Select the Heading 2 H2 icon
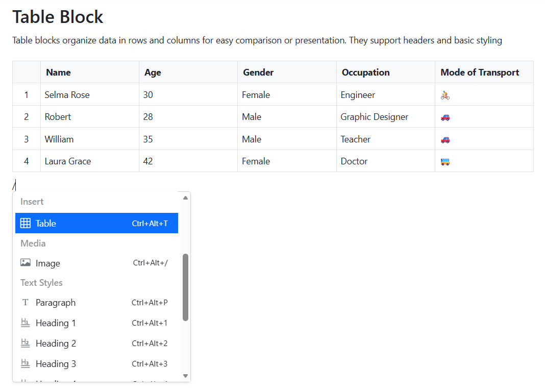Screen dimensions: 545x392 [x=25, y=343]
